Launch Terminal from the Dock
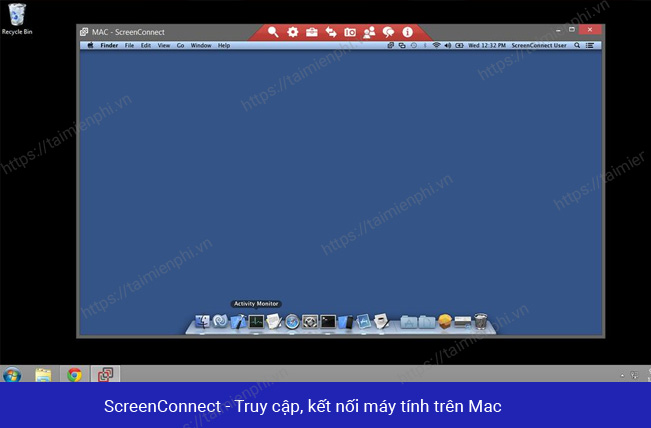Image resolution: width=651 pixels, height=428 pixels. click(328, 322)
